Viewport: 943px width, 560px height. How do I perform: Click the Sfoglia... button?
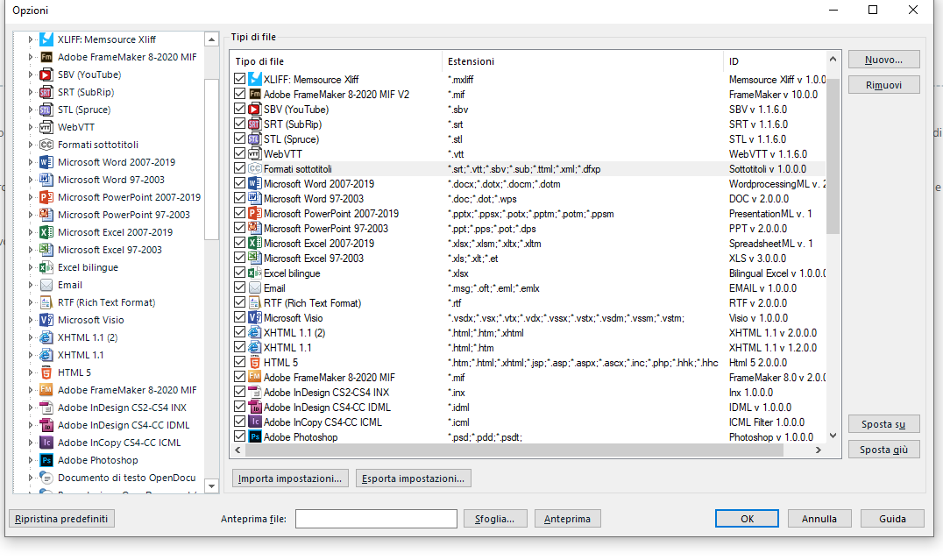click(495, 519)
